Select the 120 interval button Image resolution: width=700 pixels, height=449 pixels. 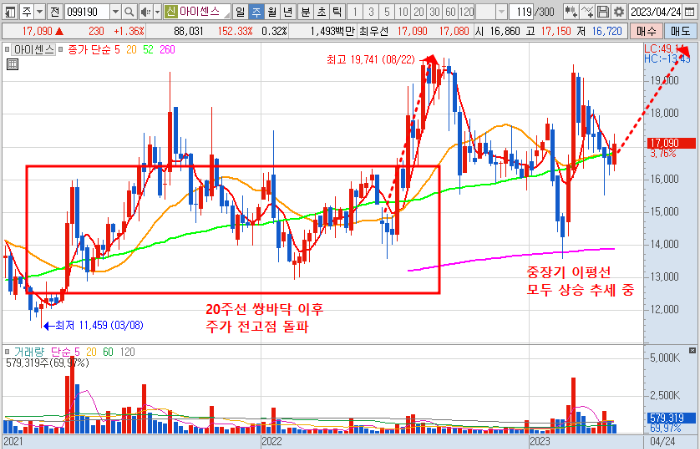pyautogui.click(x=467, y=12)
